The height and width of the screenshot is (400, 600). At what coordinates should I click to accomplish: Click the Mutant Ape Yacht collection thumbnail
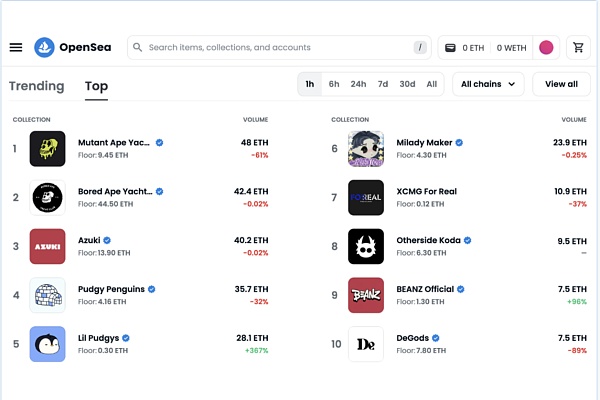(x=47, y=149)
